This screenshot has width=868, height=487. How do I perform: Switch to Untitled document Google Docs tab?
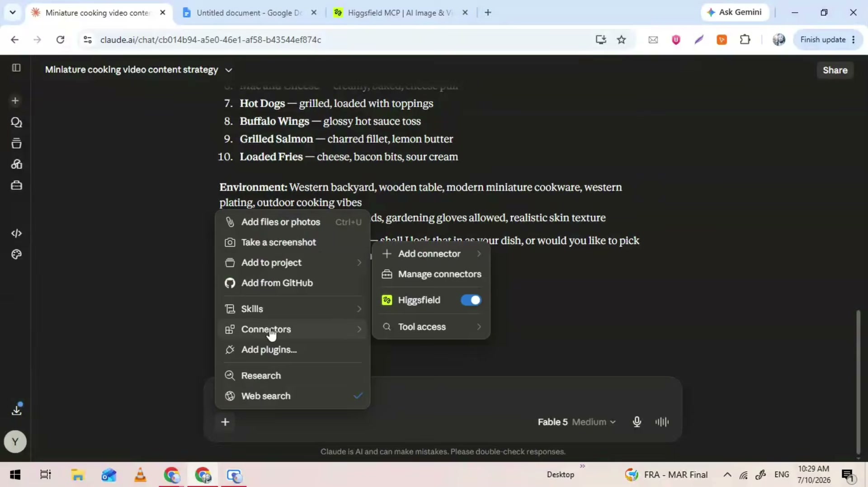click(249, 13)
